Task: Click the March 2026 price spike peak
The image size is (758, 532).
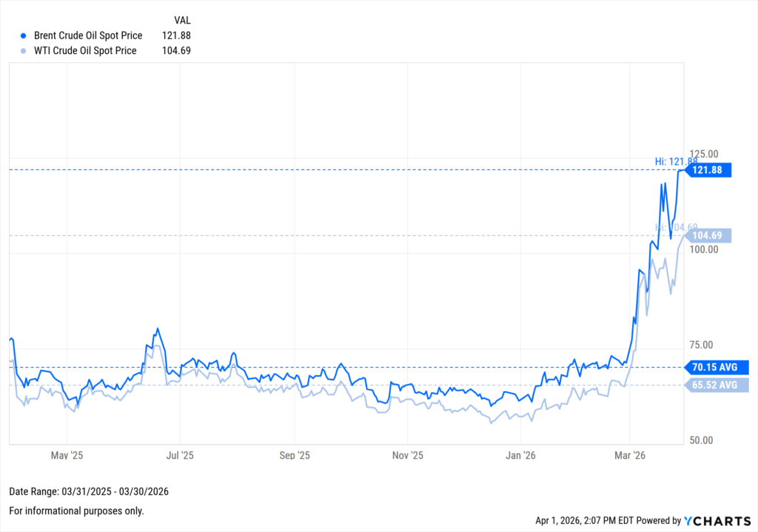Action: (x=682, y=170)
